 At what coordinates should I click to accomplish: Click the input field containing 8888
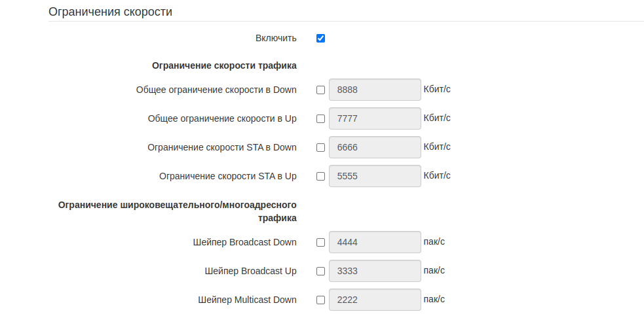coord(374,90)
